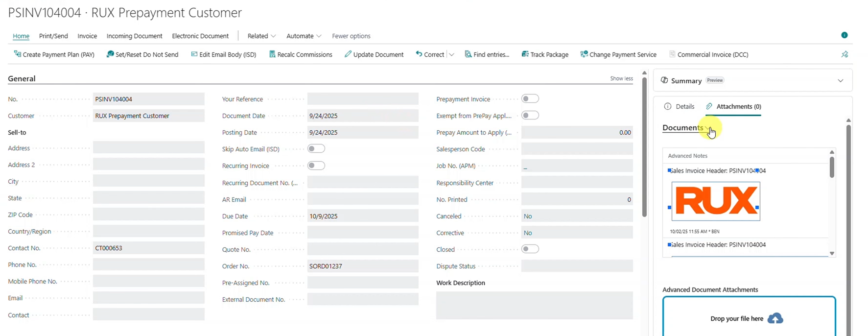Open the Electronic Document menu
Viewport: 868px width, 336px height.
pyautogui.click(x=200, y=36)
